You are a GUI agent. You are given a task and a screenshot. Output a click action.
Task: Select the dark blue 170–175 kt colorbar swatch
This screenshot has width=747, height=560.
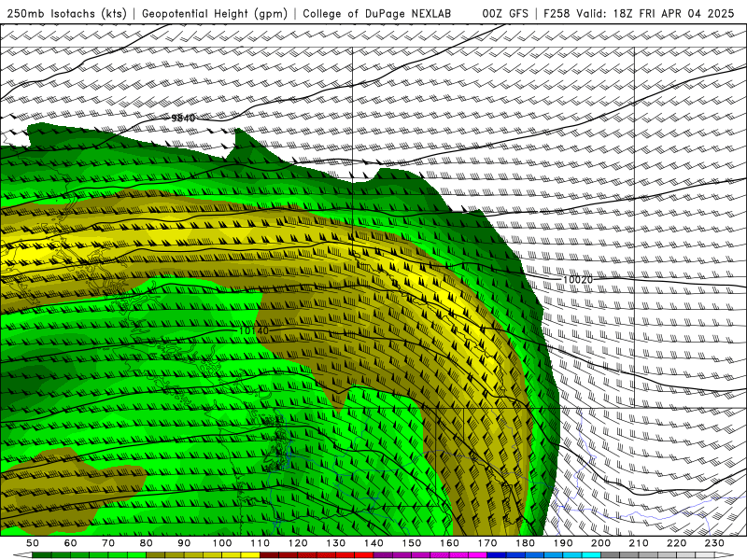[x=497, y=555]
